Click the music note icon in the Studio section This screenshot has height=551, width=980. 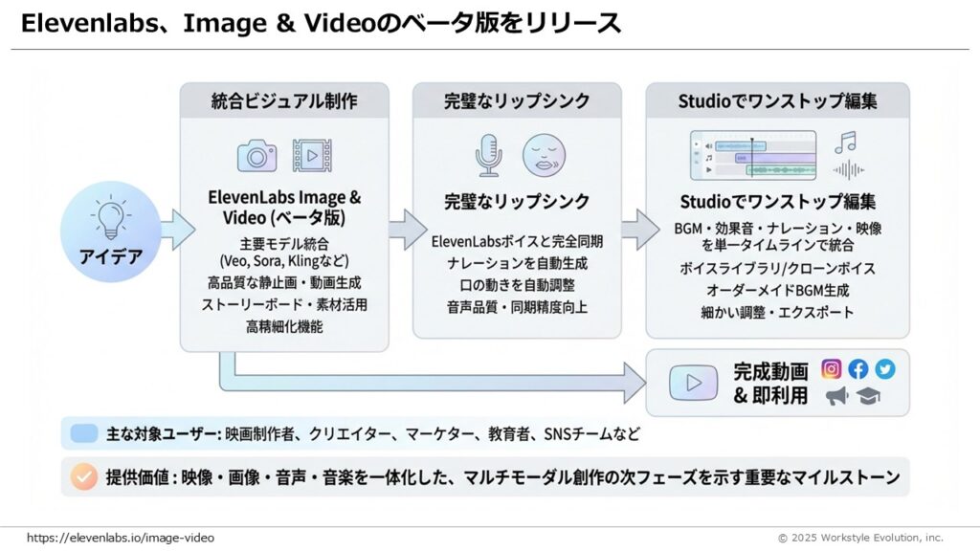pyautogui.click(x=844, y=142)
